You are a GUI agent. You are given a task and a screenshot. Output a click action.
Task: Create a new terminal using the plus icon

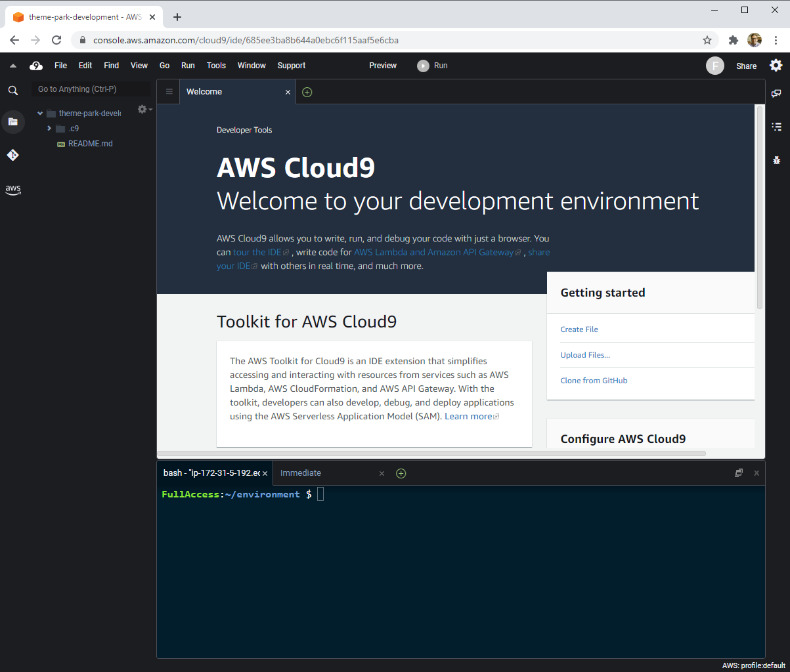click(x=401, y=472)
